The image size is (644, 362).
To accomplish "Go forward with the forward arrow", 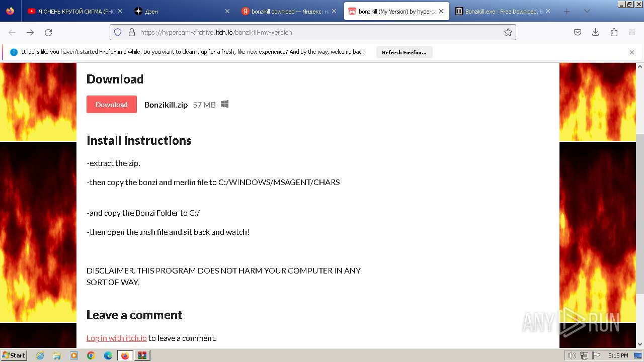I will [x=30, y=32].
